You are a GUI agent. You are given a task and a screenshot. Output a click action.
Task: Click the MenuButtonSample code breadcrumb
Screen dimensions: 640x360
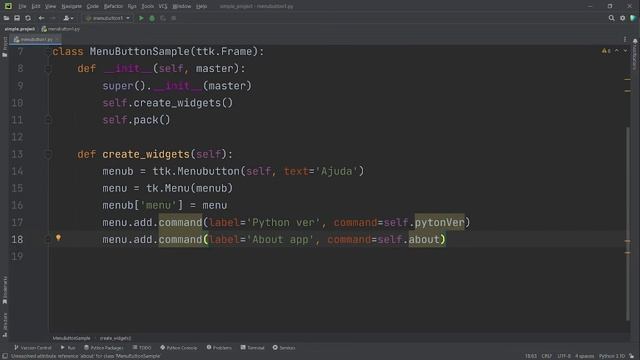coord(71,338)
